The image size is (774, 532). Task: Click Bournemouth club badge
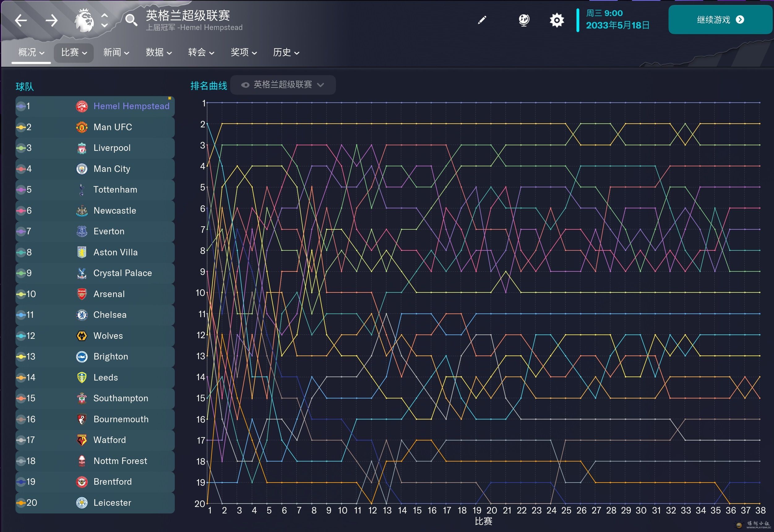coord(82,419)
